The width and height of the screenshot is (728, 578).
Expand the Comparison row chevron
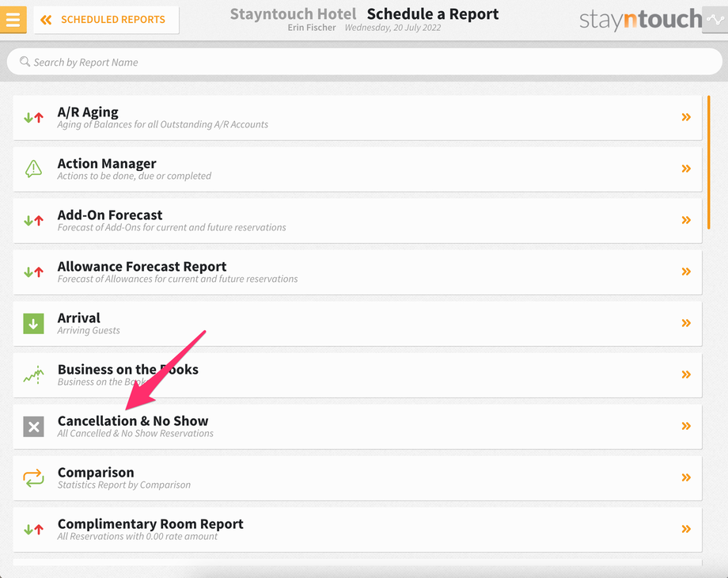[686, 477]
